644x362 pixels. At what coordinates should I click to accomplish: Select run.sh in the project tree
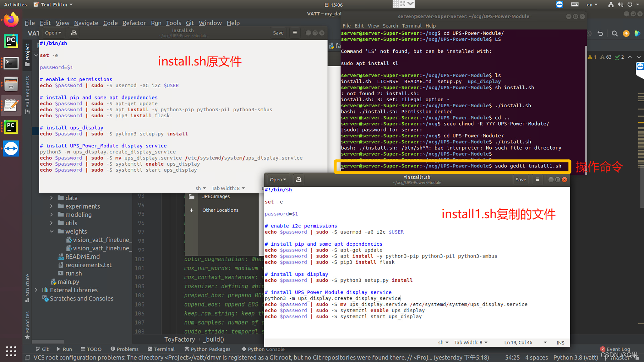click(x=73, y=273)
